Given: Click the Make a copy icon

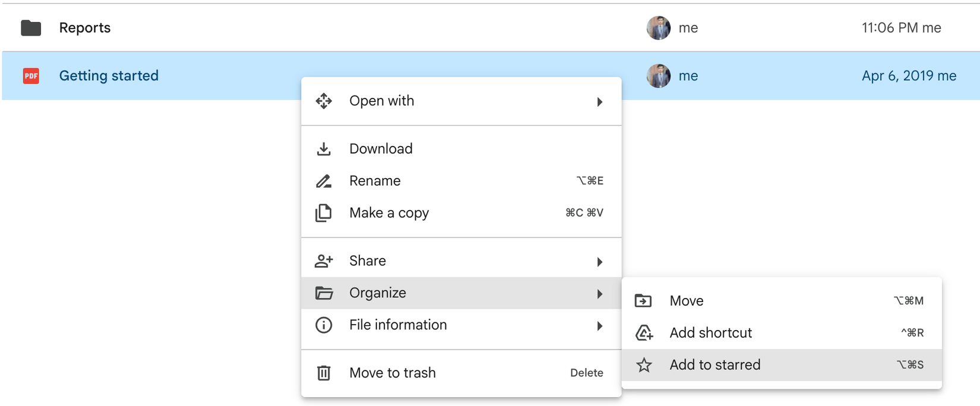Looking at the screenshot, I should coord(324,213).
